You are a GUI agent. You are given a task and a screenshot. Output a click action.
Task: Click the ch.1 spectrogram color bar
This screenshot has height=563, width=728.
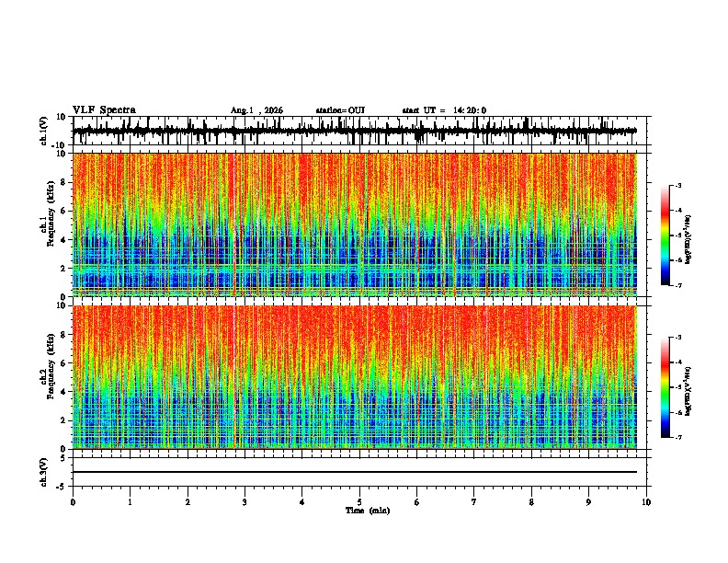[665, 236]
